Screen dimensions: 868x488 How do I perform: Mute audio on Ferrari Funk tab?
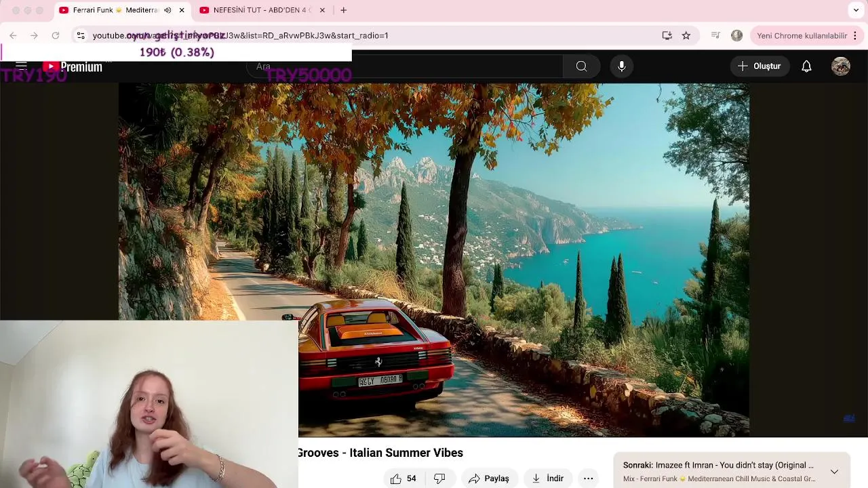167,10
